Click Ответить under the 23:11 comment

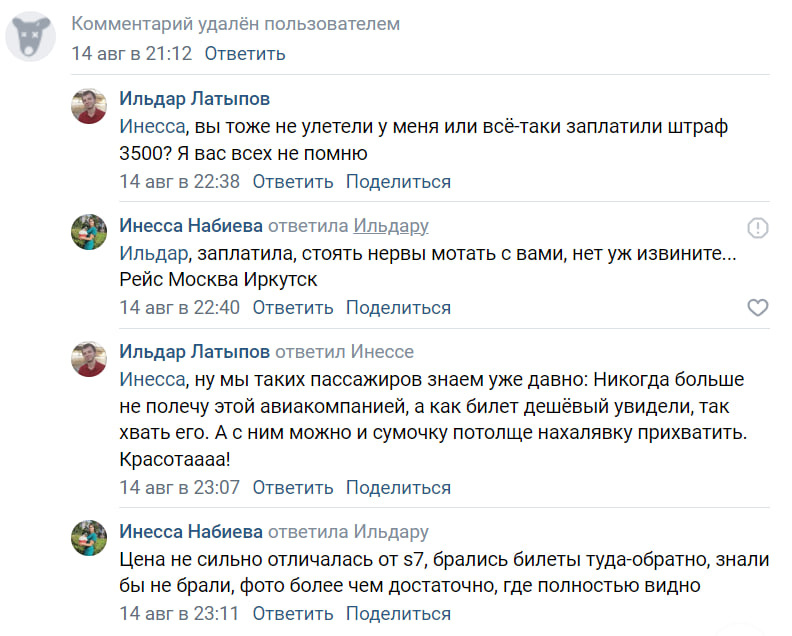point(293,613)
